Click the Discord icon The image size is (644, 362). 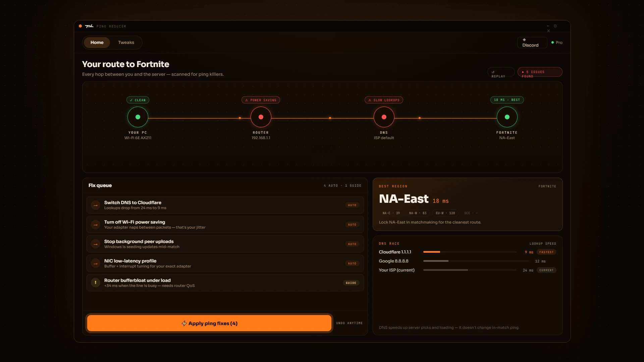click(x=524, y=40)
